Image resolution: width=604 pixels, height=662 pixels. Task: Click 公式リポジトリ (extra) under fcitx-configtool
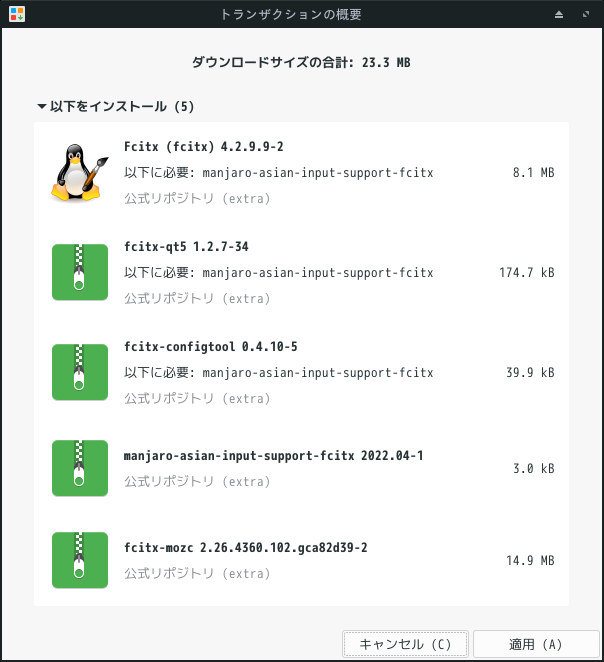click(x=197, y=399)
